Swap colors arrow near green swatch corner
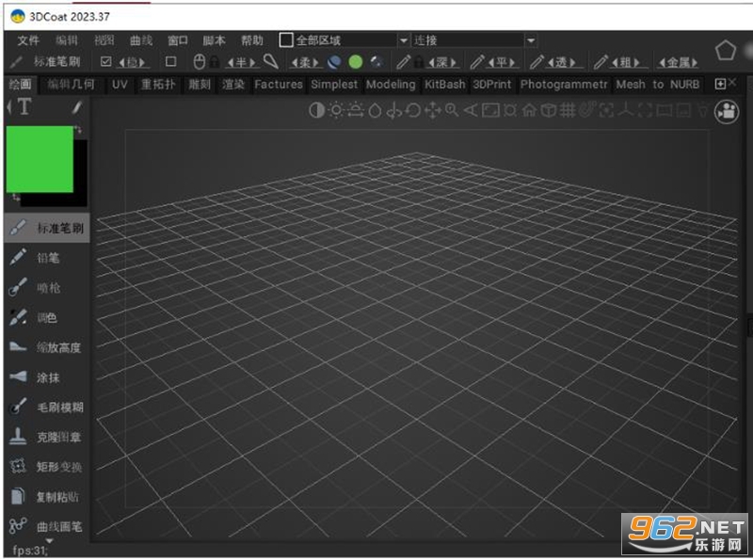The image size is (753, 560). point(78,130)
